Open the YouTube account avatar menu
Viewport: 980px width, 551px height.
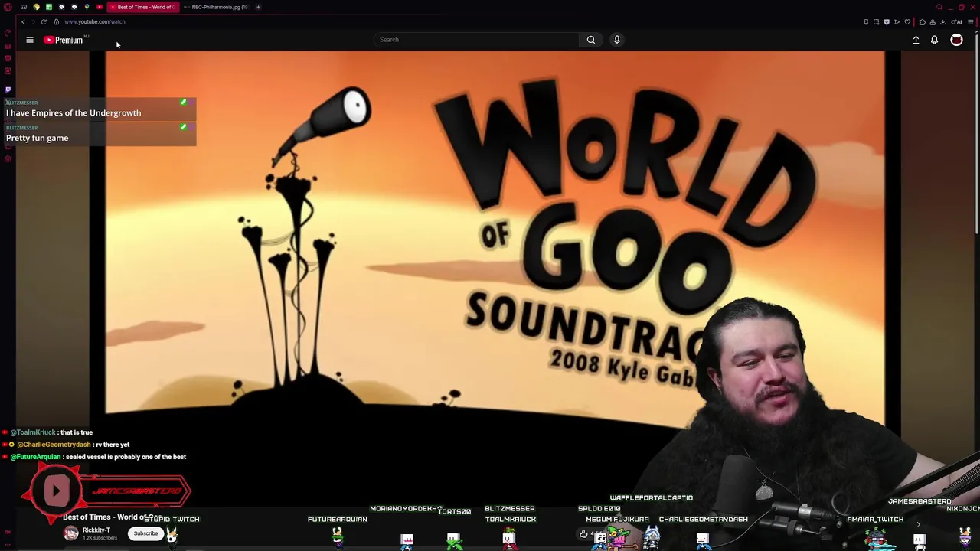956,40
